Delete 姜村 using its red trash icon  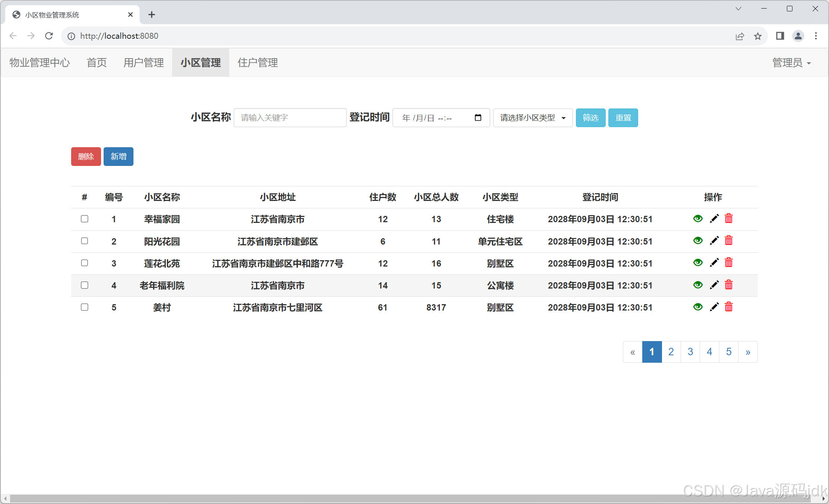click(729, 307)
